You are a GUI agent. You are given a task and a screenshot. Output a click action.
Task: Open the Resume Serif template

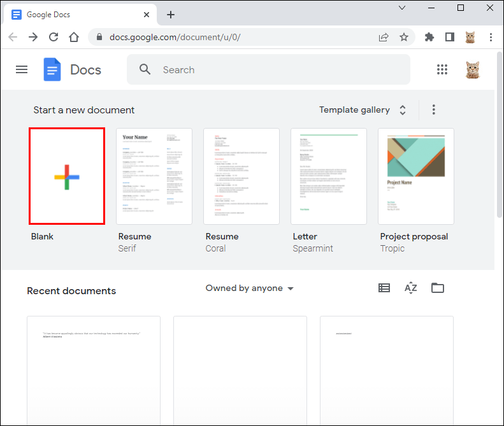(154, 176)
